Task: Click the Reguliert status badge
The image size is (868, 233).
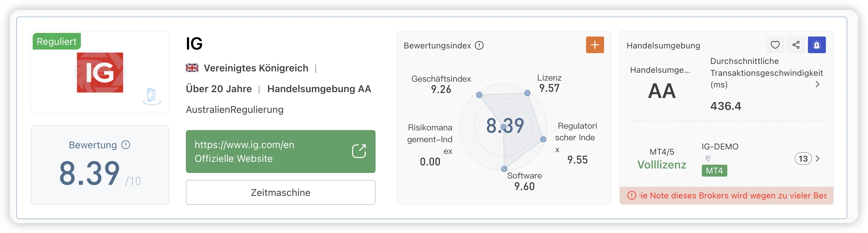Action: tap(57, 42)
